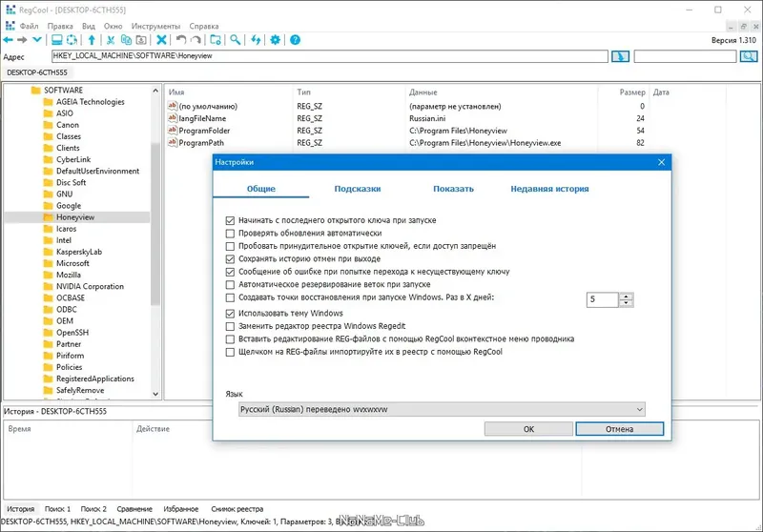
Task: Open the Вид menu
Action: click(89, 27)
